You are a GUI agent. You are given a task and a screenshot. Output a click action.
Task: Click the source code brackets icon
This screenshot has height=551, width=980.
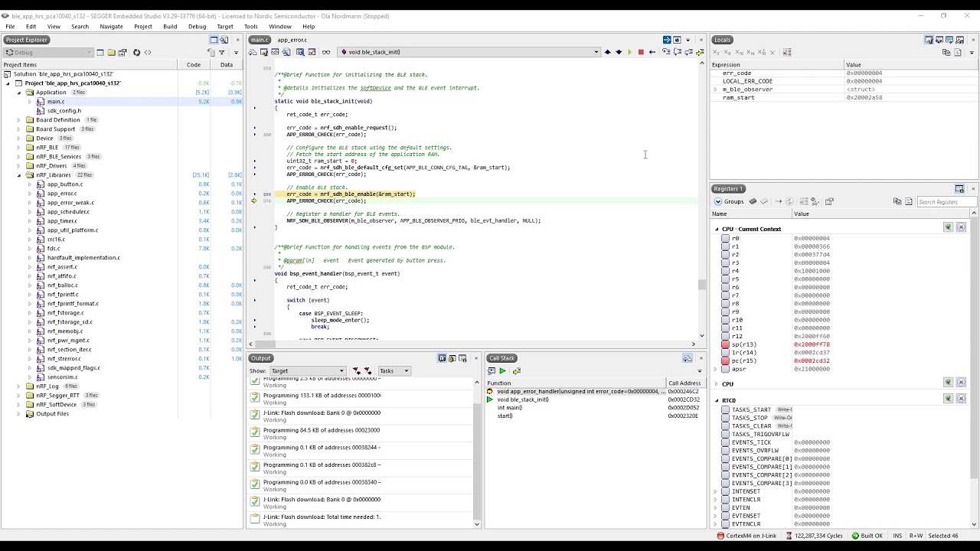coord(148,52)
